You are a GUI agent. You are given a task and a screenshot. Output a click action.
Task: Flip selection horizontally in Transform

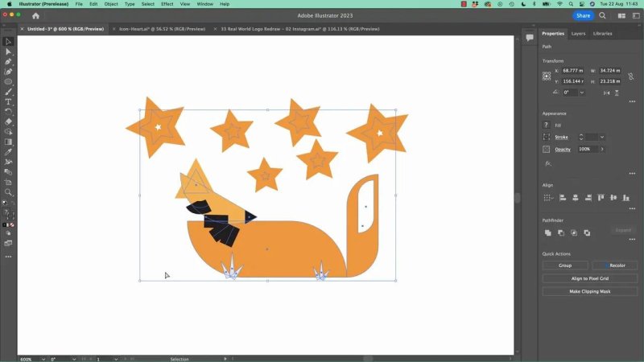tap(607, 93)
